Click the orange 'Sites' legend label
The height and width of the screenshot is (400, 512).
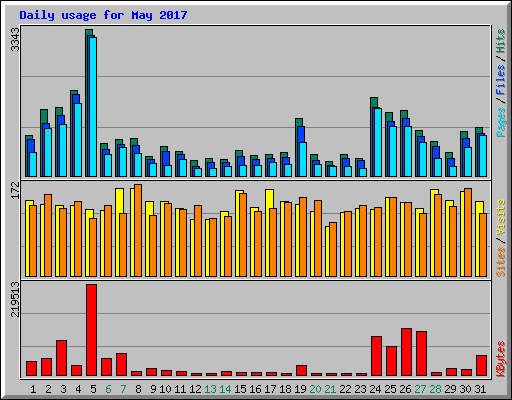click(x=501, y=262)
